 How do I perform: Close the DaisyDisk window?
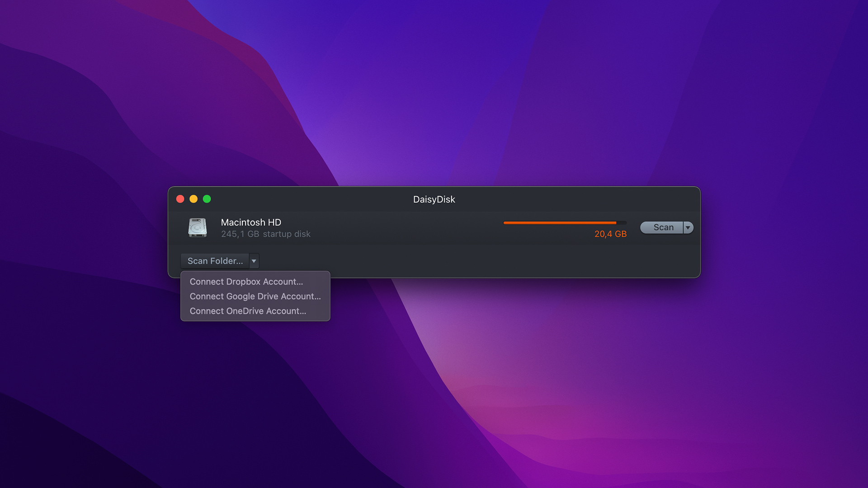tap(180, 199)
